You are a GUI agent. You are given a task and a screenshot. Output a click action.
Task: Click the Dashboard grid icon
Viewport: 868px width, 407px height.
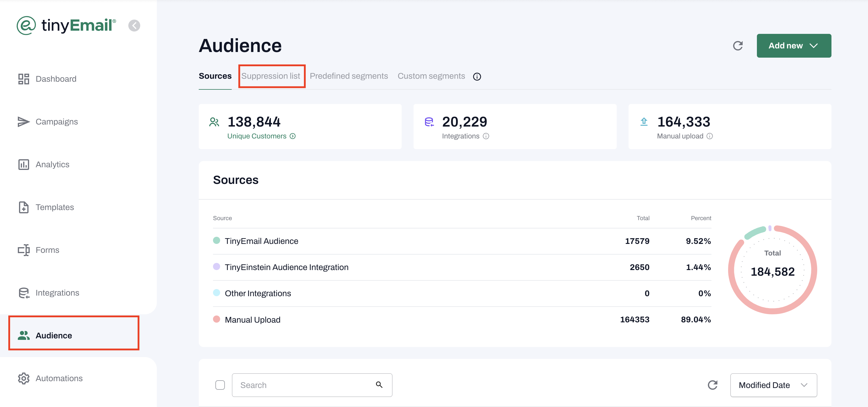pos(23,79)
